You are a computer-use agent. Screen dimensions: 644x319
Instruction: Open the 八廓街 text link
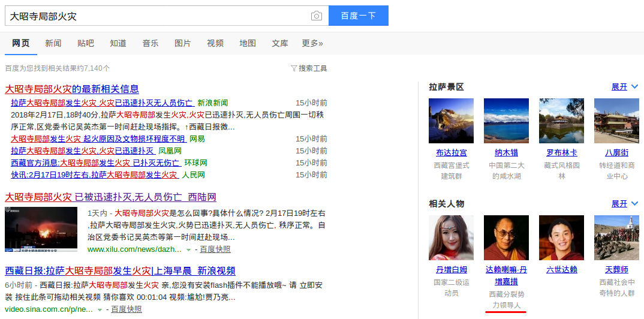[x=616, y=153]
